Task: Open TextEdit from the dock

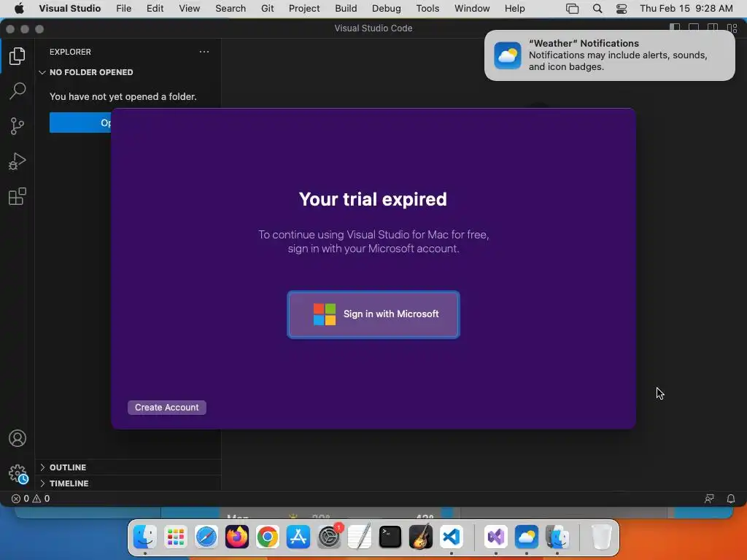Action: pos(360,537)
